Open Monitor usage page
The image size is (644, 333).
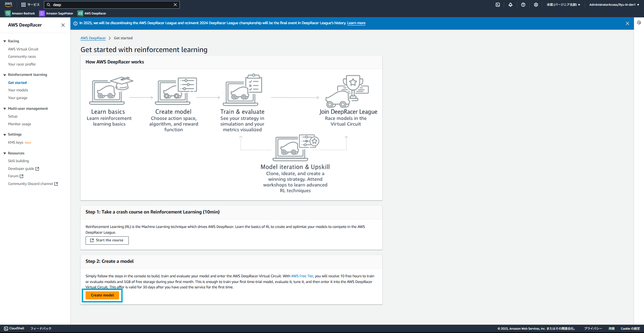click(19, 124)
